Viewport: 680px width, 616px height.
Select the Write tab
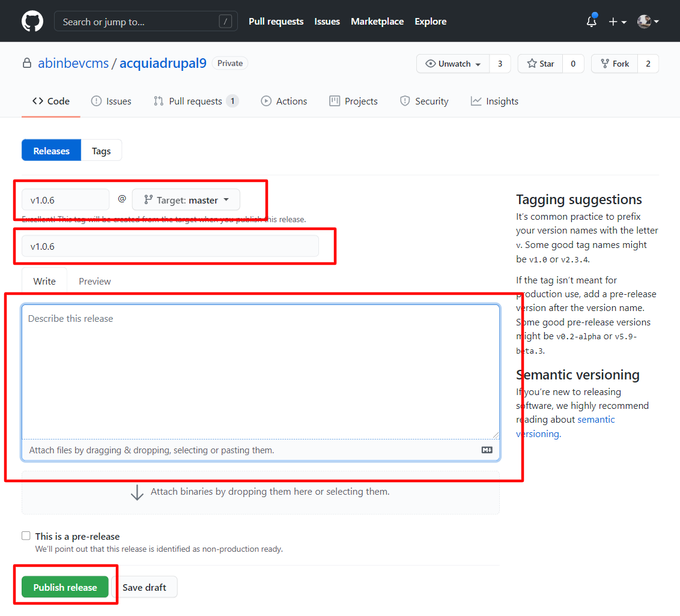(44, 282)
